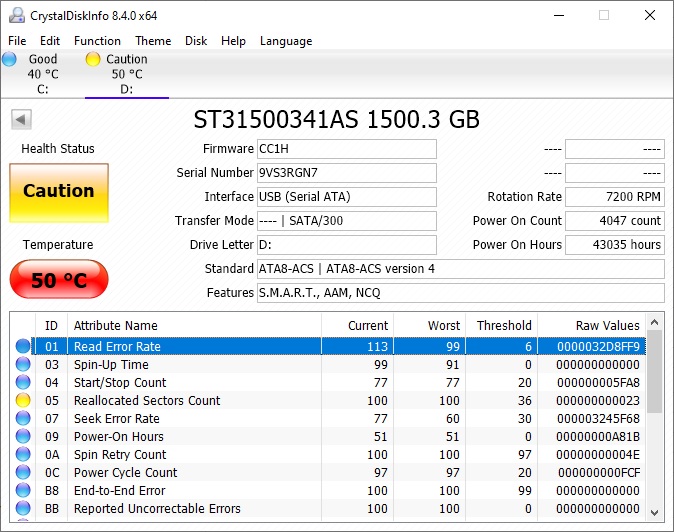Viewport: 674px width, 532px height.
Task: Click the attribute list scrollbar thumb
Action: (654, 372)
